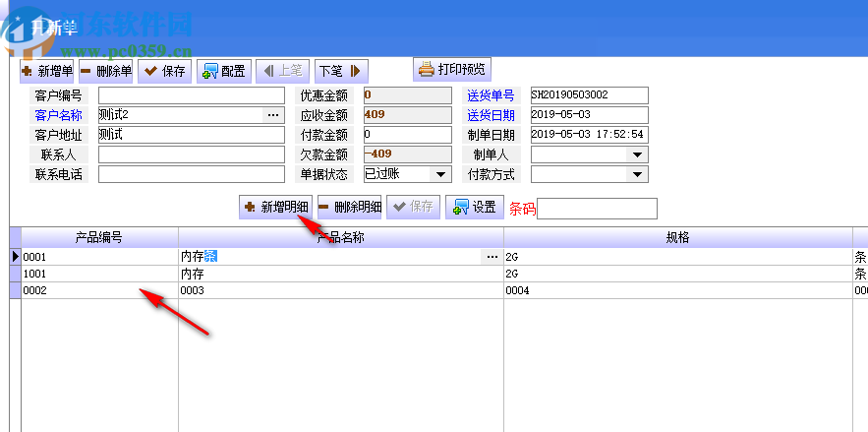Click the 送货单号 field SH20190503002
This screenshot has height=432, width=868.
(x=589, y=95)
